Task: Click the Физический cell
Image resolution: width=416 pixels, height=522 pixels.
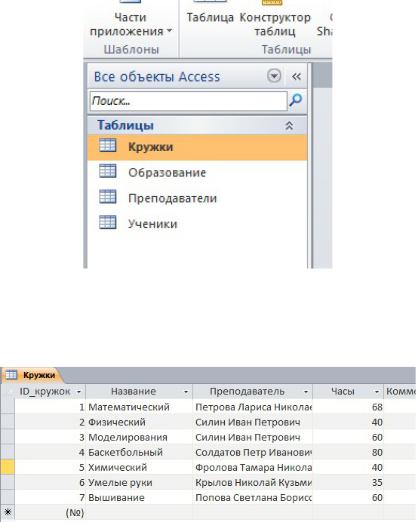Action: (x=139, y=422)
